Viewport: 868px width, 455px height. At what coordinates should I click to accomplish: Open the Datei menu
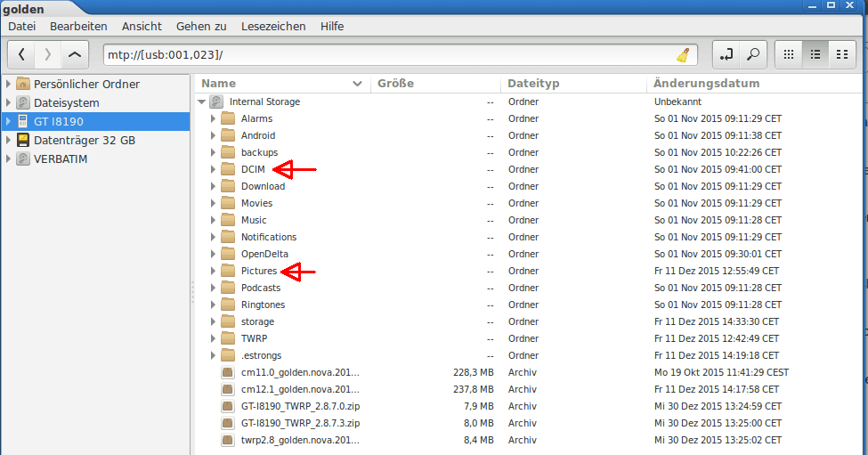coord(22,26)
